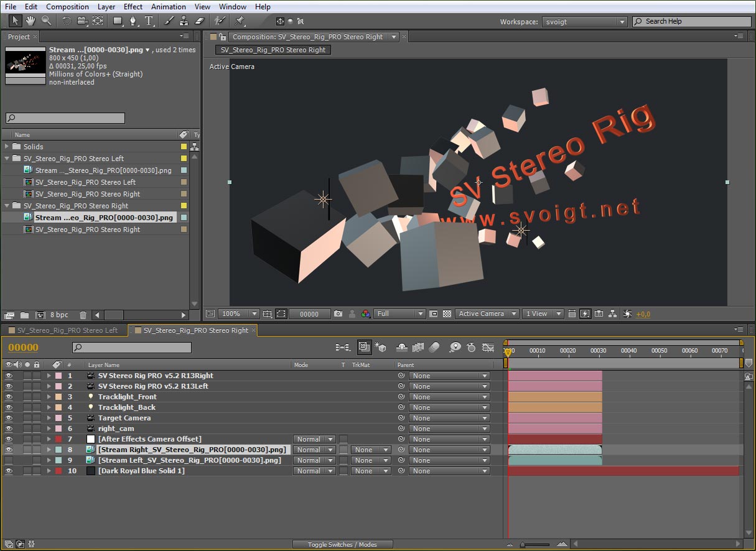Show the Stream Left layer 9
The image size is (756, 551).
point(9,460)
